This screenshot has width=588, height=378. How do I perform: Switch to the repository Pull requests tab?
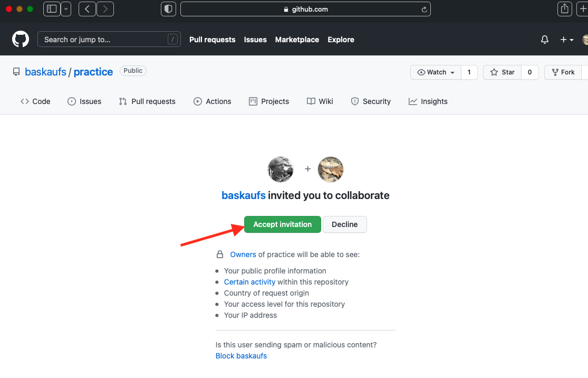pyautogui.click(x=147, y=101)
